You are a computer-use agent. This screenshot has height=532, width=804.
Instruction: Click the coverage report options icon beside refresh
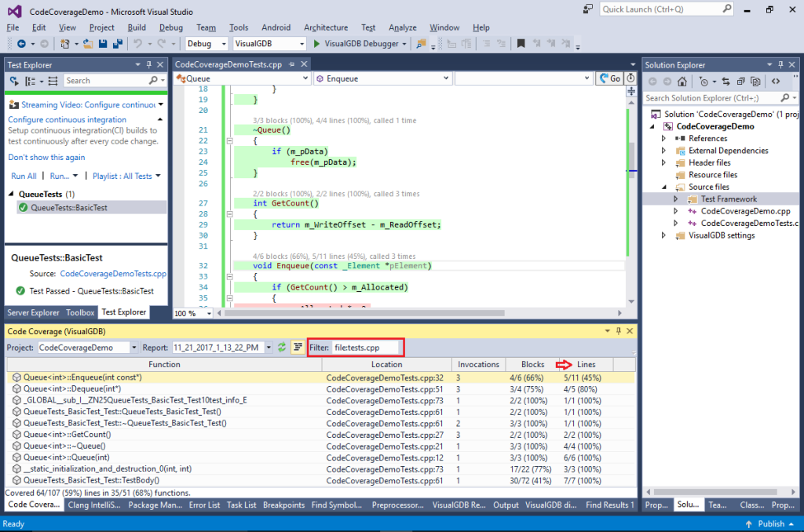(298, 348)
